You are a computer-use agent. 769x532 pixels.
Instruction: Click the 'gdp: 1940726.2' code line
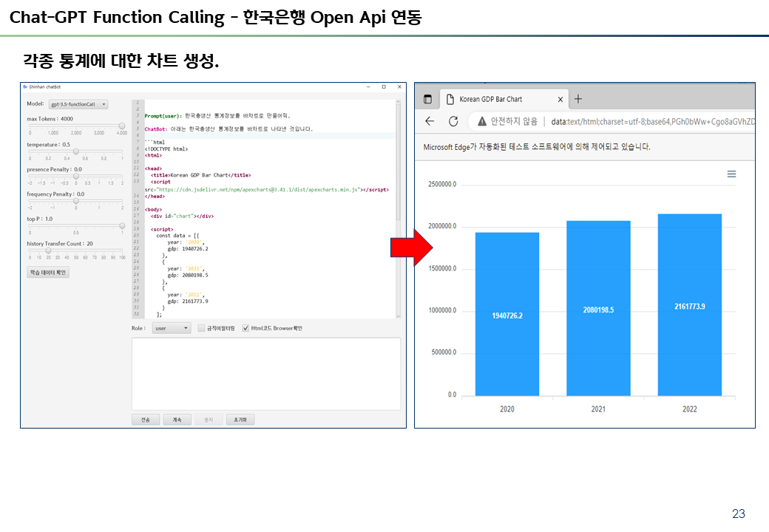pyautogui.click(x=188, y=249)
